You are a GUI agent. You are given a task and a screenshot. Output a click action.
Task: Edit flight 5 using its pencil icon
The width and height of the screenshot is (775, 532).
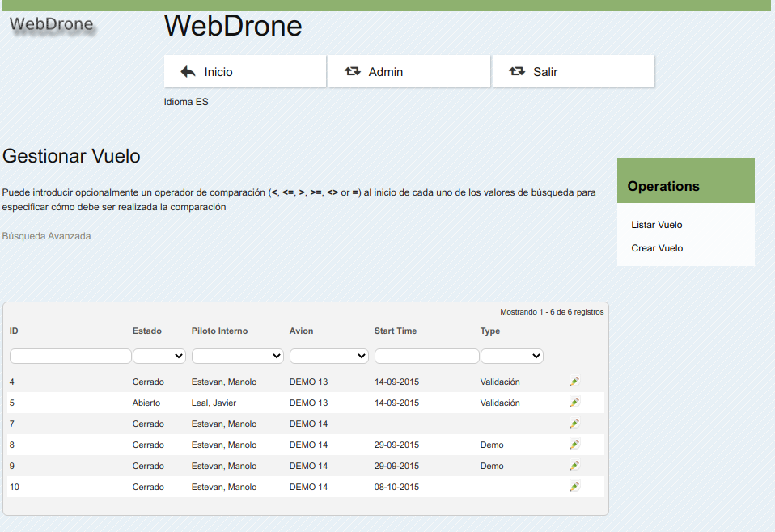(x=574, y=403)
